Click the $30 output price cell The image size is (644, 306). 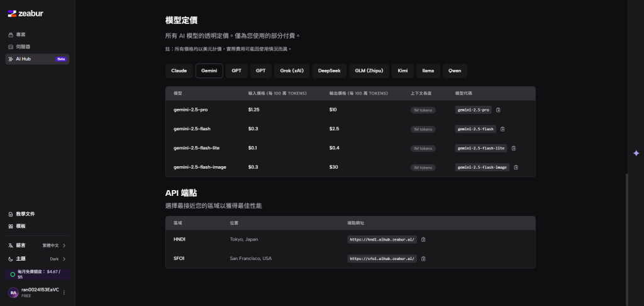pyautogui.click(x=333, y=167)
